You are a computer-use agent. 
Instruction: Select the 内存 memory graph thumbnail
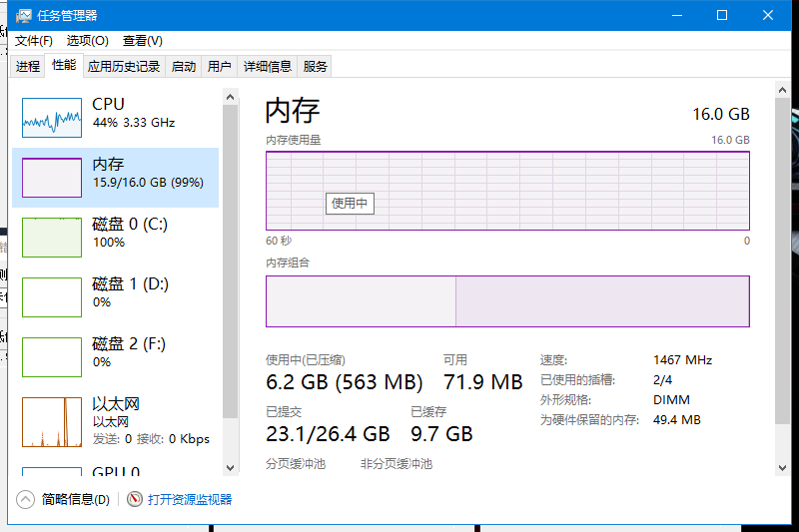coord(52,178)
